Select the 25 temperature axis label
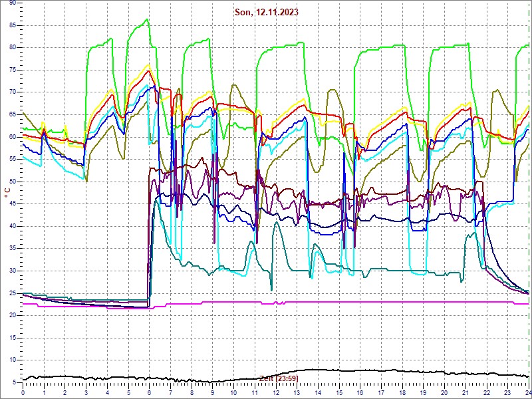The width and height of the screenshot is (532, 399). click(13, 293)
